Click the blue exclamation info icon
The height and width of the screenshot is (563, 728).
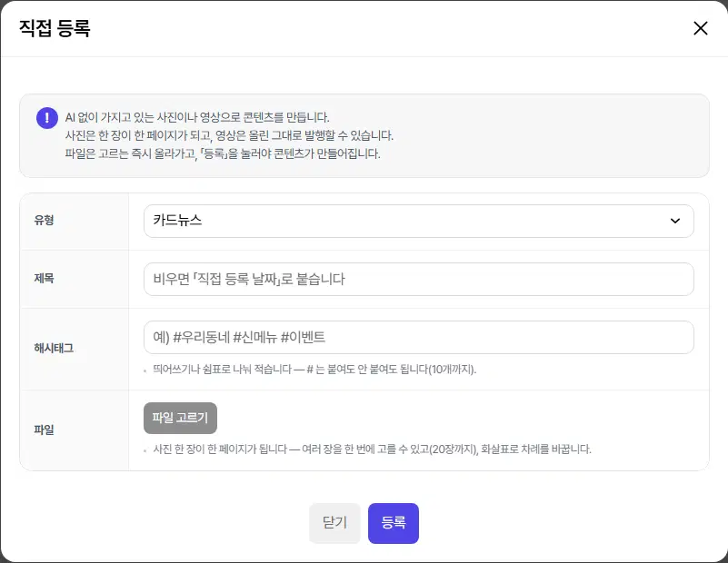pyautogui.click(x=47, y=118)
